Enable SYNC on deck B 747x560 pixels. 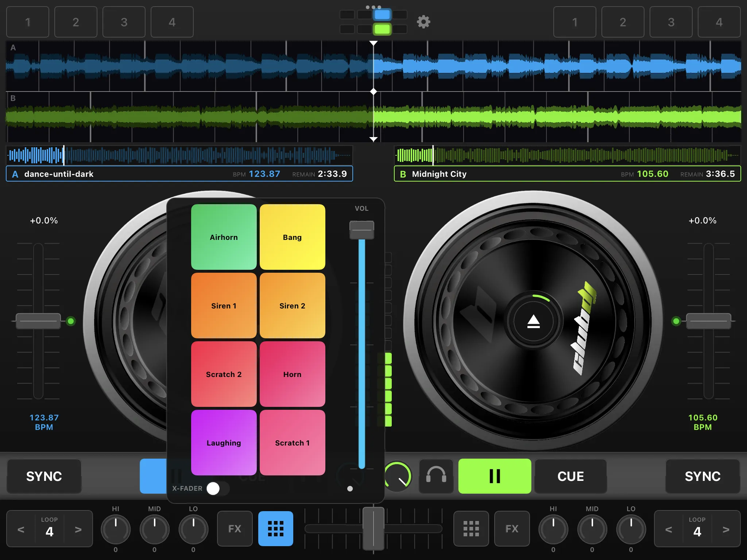coord(703,476)
